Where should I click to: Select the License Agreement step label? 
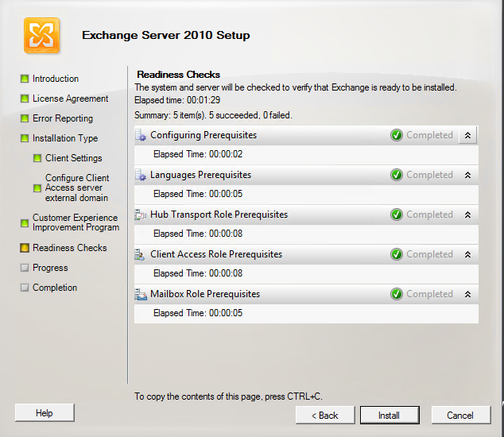(x=71, y=99)
